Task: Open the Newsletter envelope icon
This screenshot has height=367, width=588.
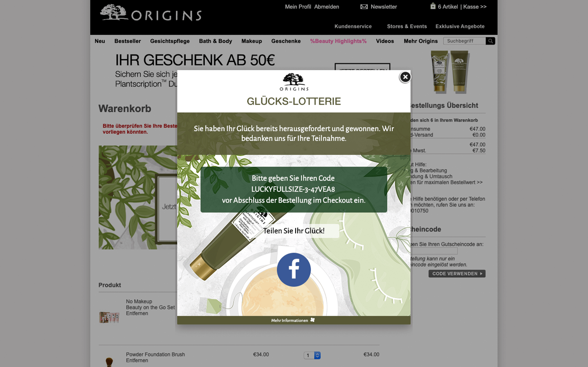Action: [x=364, y=7]
